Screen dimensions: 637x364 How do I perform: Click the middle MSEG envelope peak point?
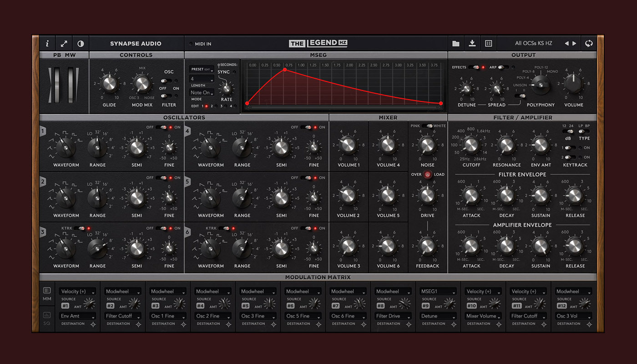point(285,70)
